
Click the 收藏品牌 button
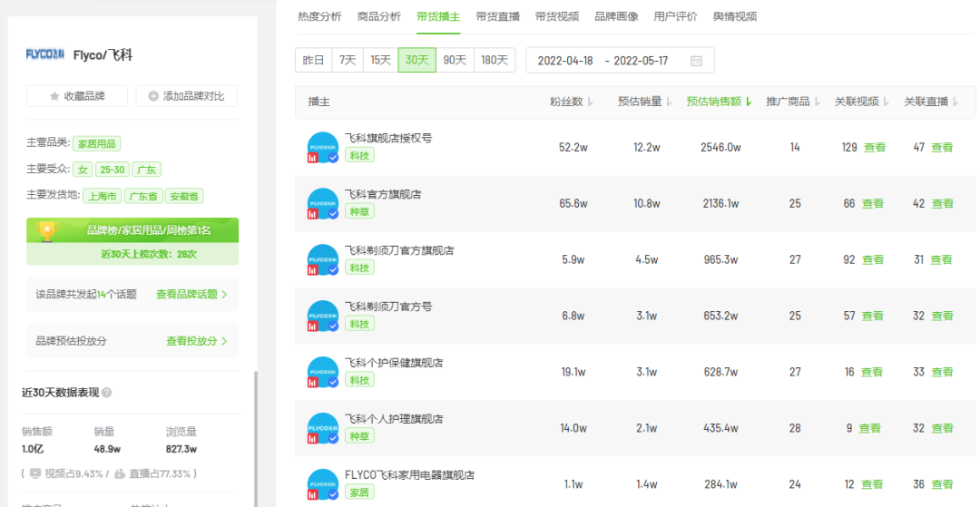[77, 96]
